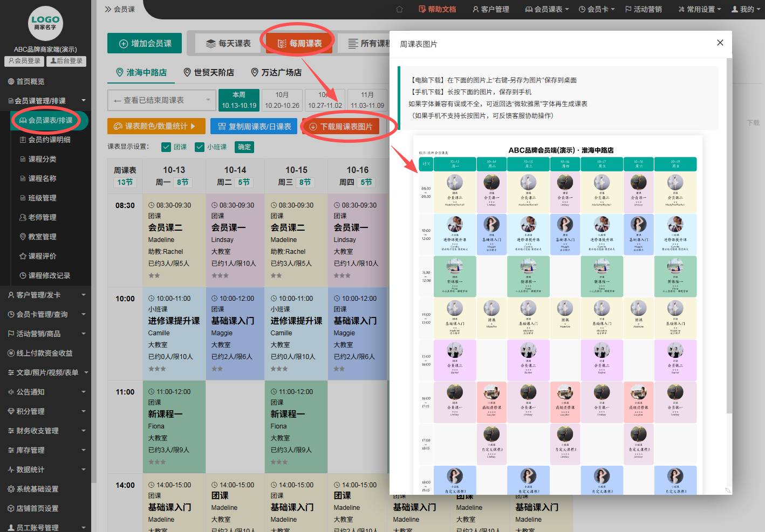
Task: Click 课表颜色/数量统计 palette button
Action: (156, 126)
